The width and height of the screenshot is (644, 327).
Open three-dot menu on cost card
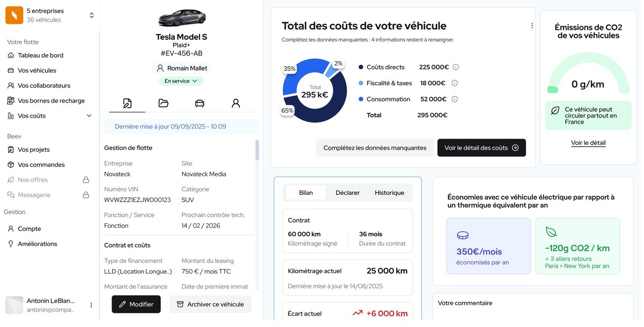click(532, 26)
